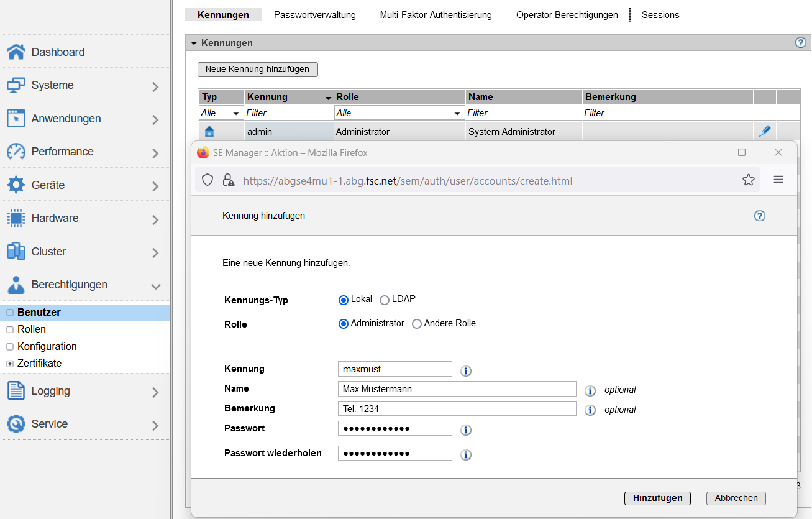Select Lokal as Kennungs-Typ
Image resolution: width=812 pixels, height=519 pixels.
344,300
